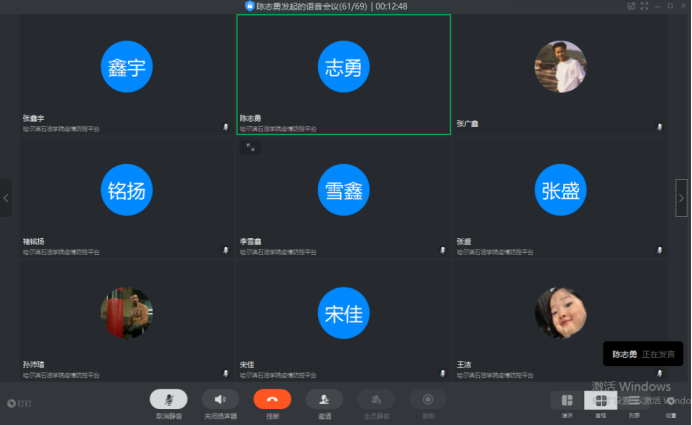Screen dimensions: 692x425
Task: Click the 雪鑫 blue avatar circle
Action: pos(342,190)
